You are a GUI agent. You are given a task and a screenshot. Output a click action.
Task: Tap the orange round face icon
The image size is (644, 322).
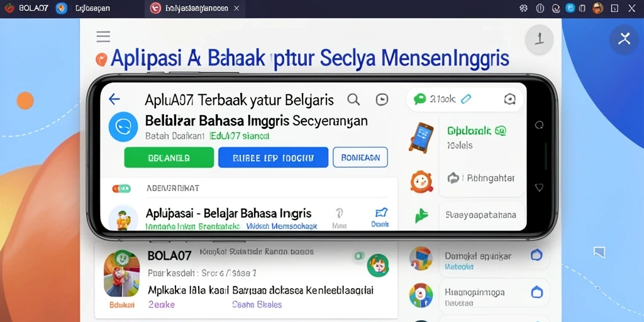tap(421, 182)
